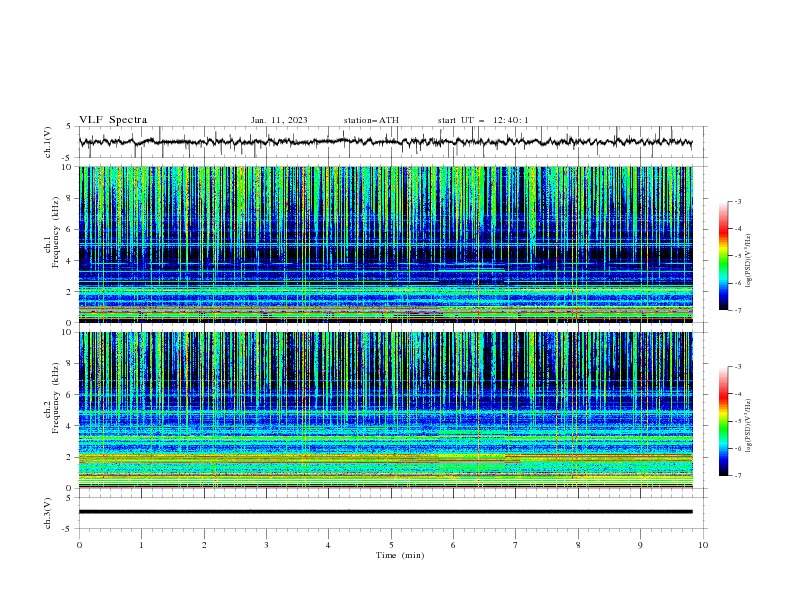
Task: Click the "Time (min)" x-axis label
Action: (400, 555)
